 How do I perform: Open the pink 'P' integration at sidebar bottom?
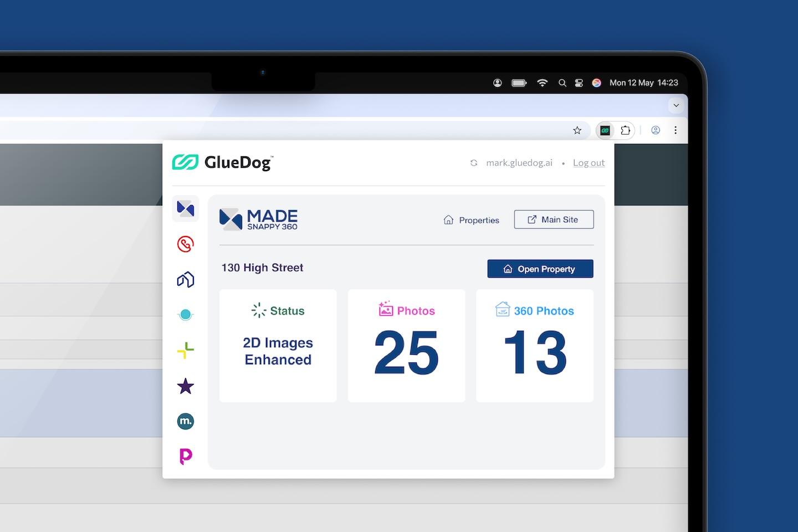tap(185, 456)
